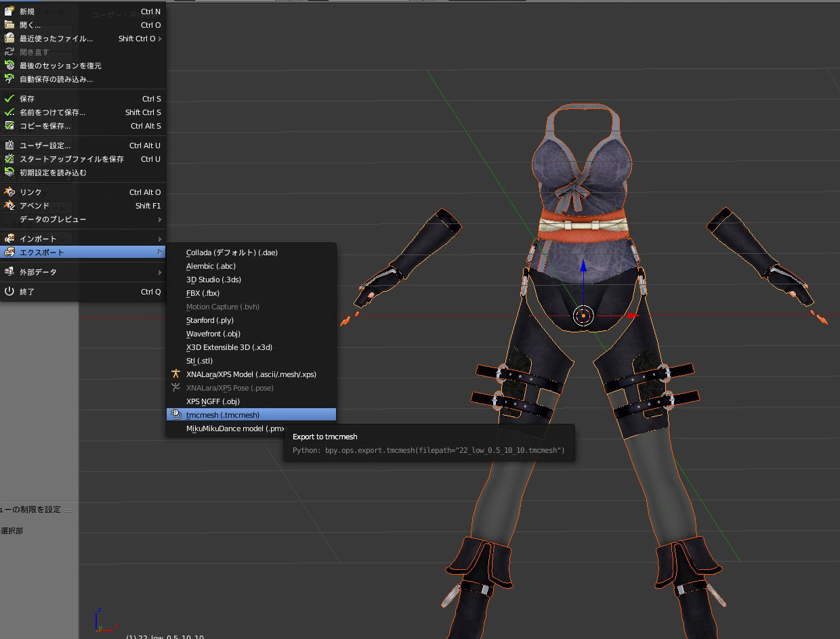Export as Collada (デフォルト) (.dae)
The height and width of the screenshot is (639, 840).
251,252
